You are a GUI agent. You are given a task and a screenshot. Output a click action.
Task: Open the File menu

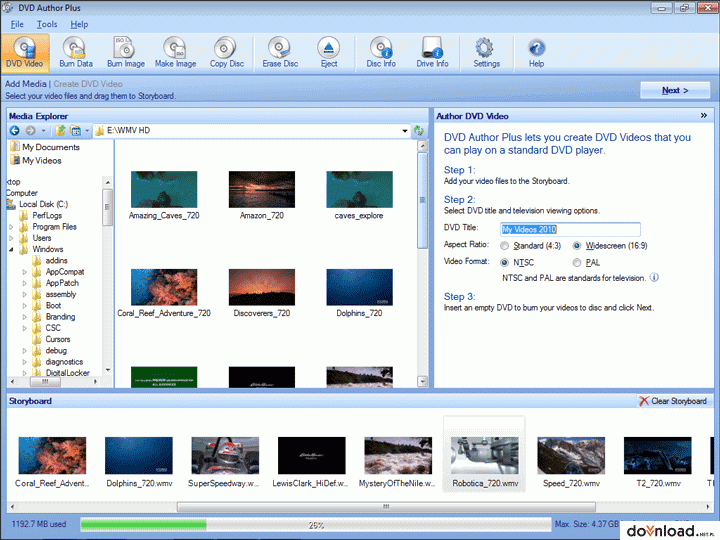coord(17,24)
